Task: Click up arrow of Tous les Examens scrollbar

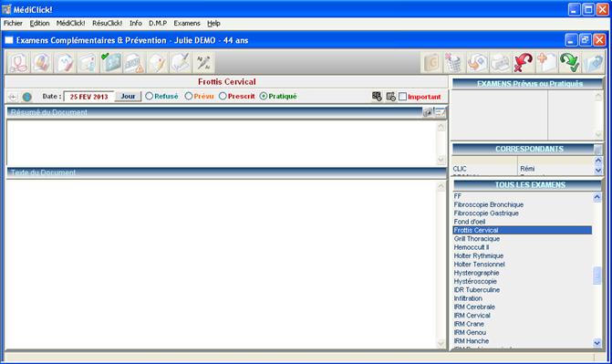Action: pyautogui.click(x=596, y=197)
